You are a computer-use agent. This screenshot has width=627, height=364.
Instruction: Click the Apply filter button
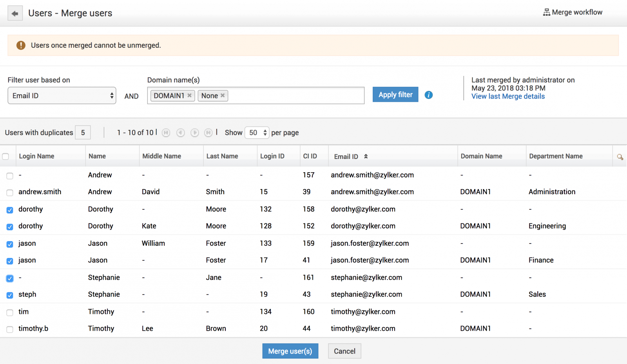pyautogui.click(x=395, y=95)
